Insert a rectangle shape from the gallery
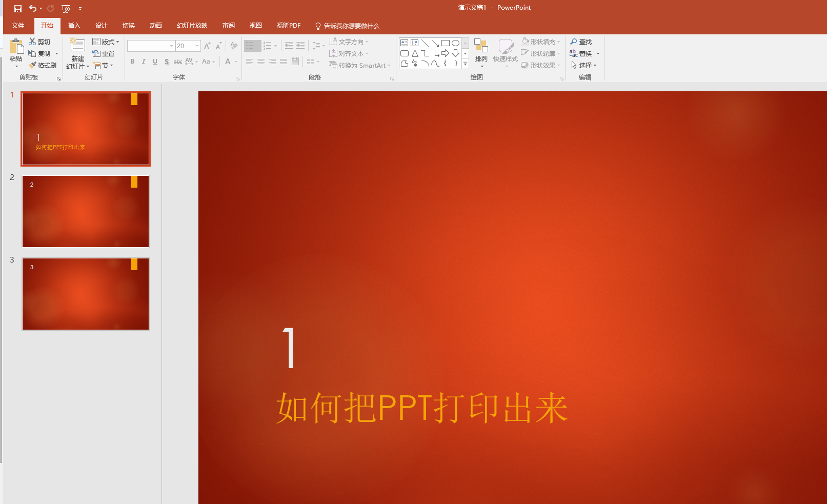 point(445,43)
